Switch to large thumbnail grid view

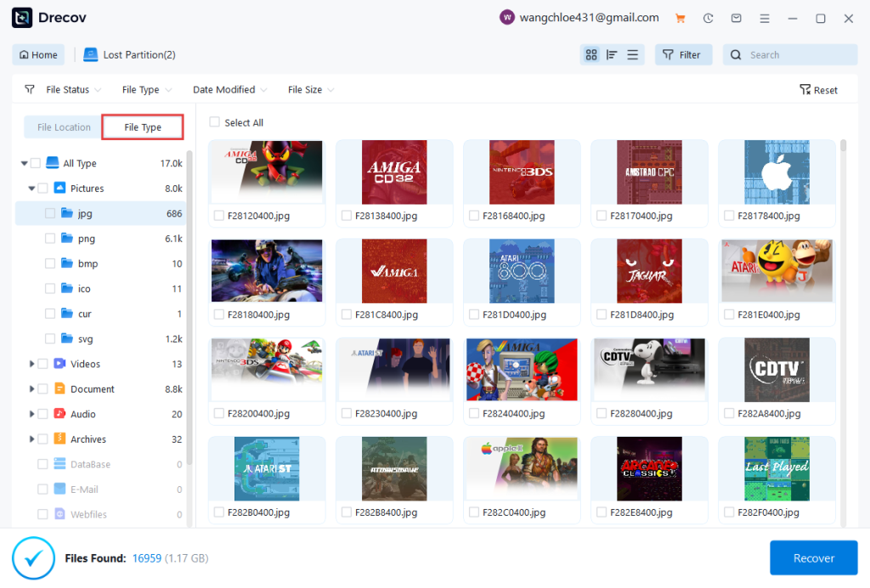click(591, 55)
